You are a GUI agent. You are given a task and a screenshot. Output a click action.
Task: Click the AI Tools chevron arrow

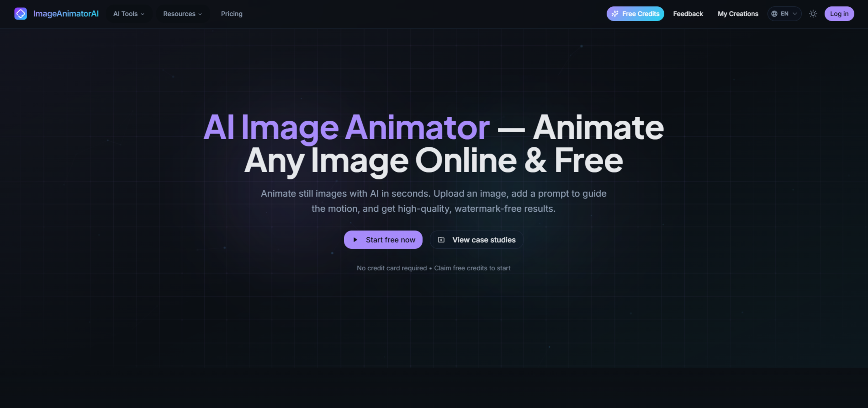click(143, 14)
